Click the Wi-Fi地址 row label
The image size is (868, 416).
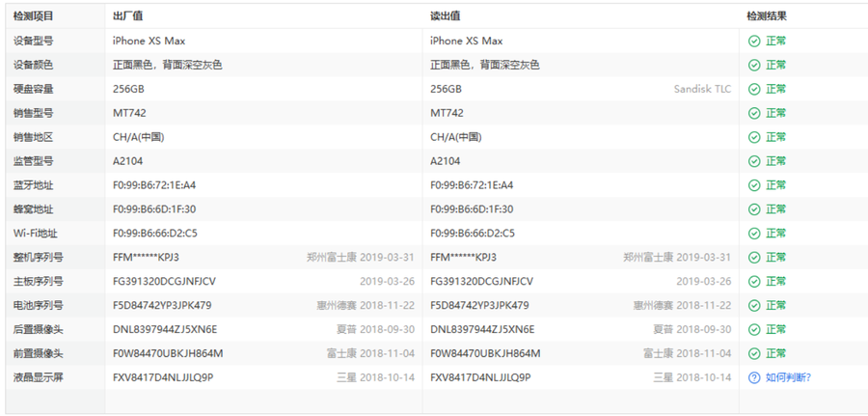(36, 234)
